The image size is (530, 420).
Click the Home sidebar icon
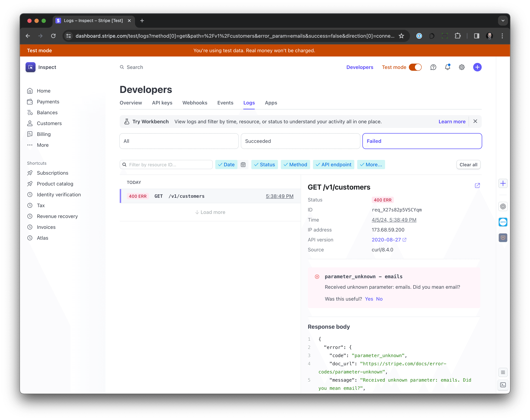[30, 91]
